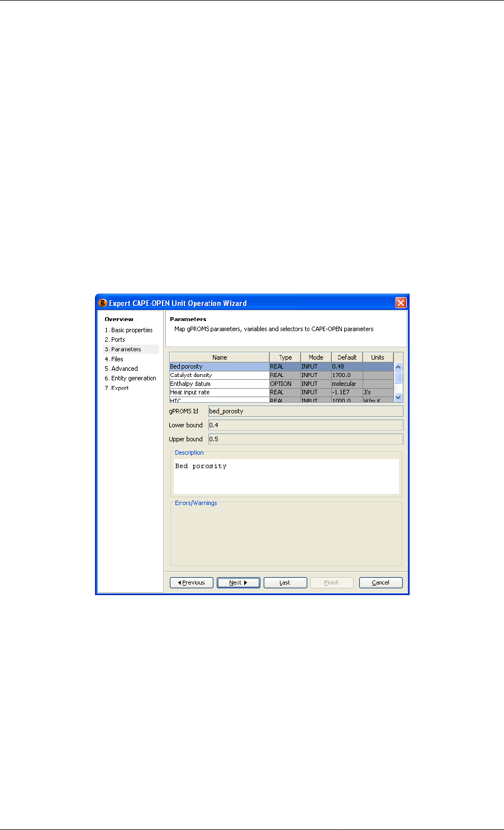This screenshot has width=504, height=830.
Task: Click the Upper bound field
Action: click(x=306, y=439)
